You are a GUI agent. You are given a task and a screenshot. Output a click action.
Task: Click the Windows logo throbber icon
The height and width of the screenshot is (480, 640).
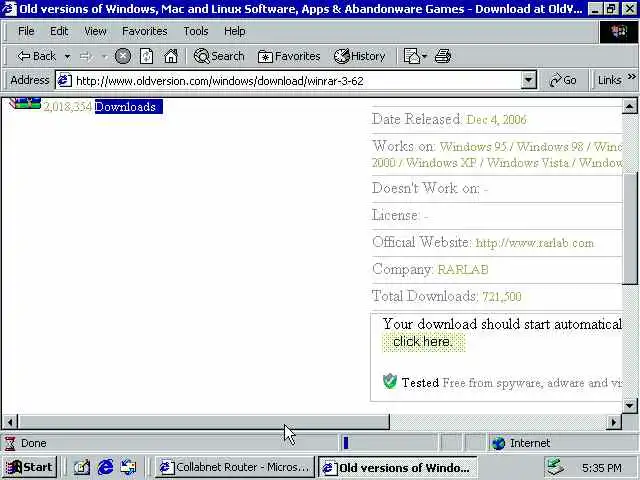(x=619, y=31)
